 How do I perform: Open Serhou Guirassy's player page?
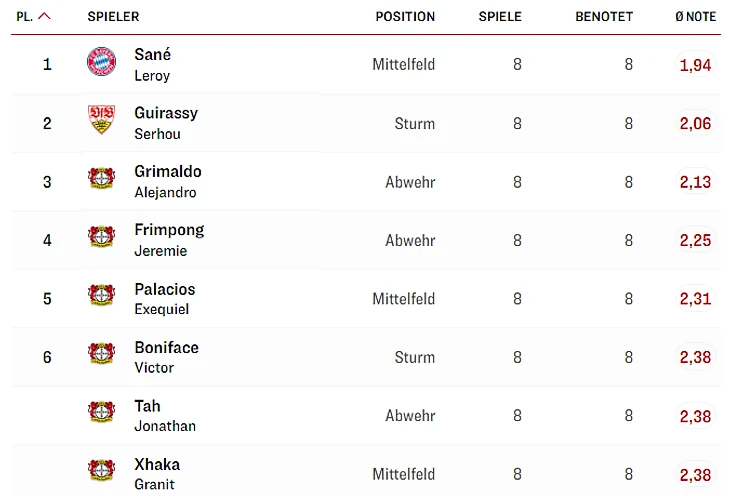point(166,122)
